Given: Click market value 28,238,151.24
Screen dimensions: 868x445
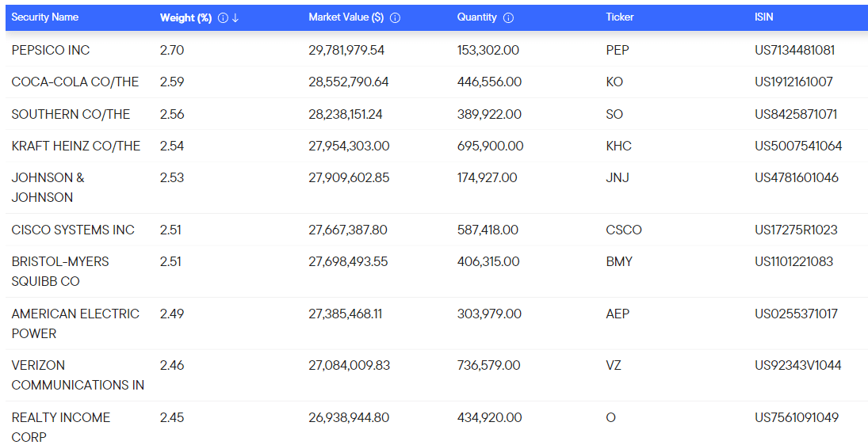Looking at the screenshot, I should (x=346, y=115).
